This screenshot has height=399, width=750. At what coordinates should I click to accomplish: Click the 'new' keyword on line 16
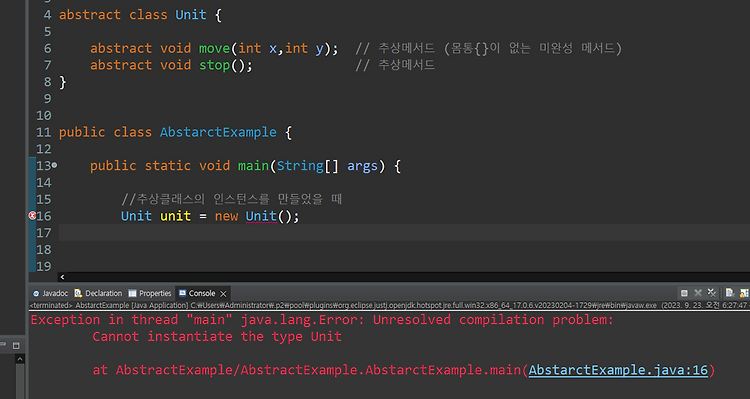pyautogui.click(x=226, y=216)
